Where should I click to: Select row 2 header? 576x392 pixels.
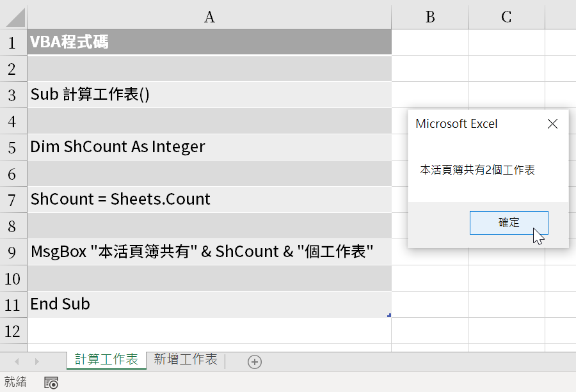pos(13,69)
